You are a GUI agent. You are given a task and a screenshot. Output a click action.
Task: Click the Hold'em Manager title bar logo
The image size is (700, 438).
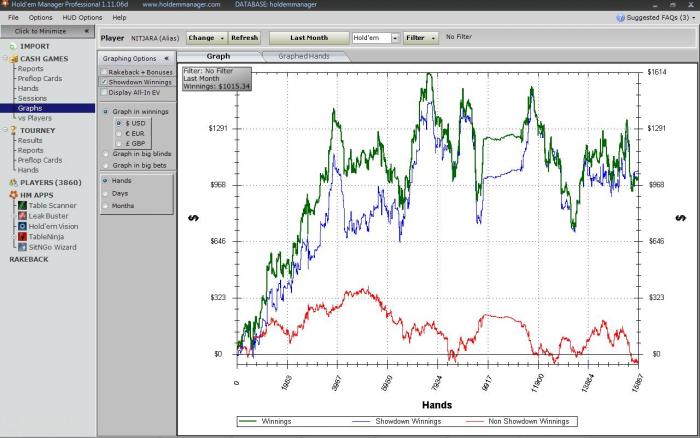[x=5, y=4]
